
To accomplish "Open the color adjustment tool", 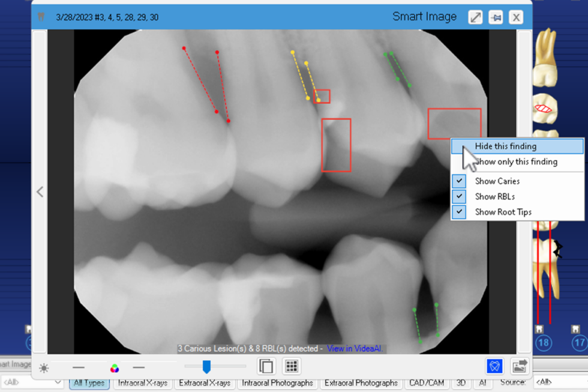I will point(115,368).
